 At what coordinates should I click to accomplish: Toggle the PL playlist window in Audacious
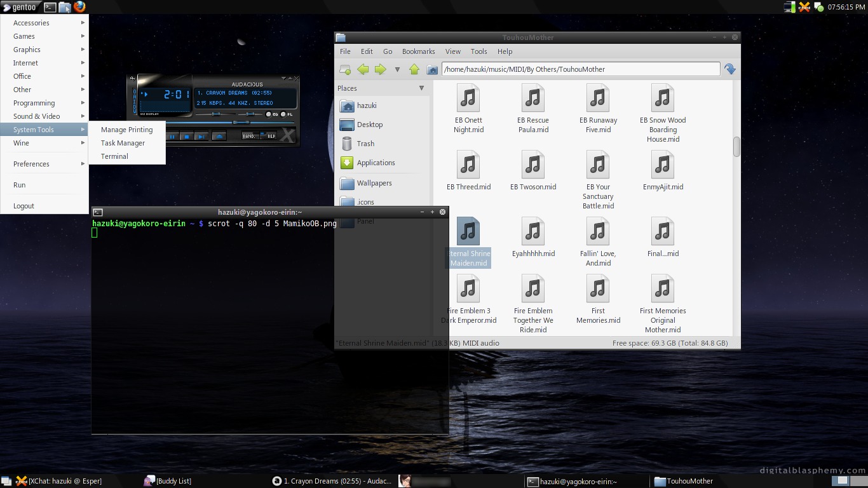[287, 114]
